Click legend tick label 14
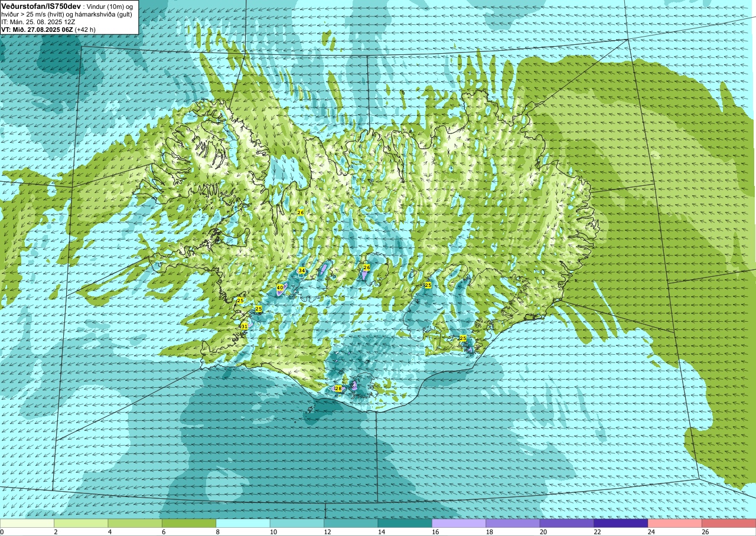756x536 pixels. [382, 532]
